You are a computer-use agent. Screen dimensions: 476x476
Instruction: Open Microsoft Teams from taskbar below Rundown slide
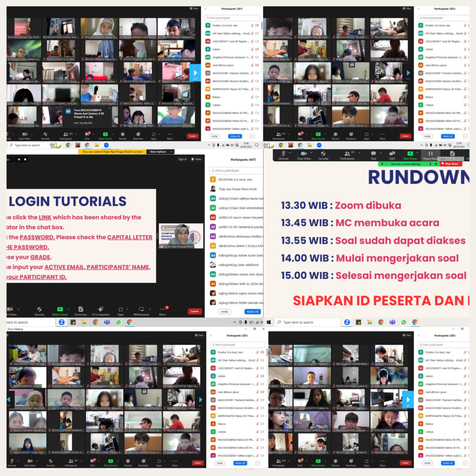click(x=392, y=323)
